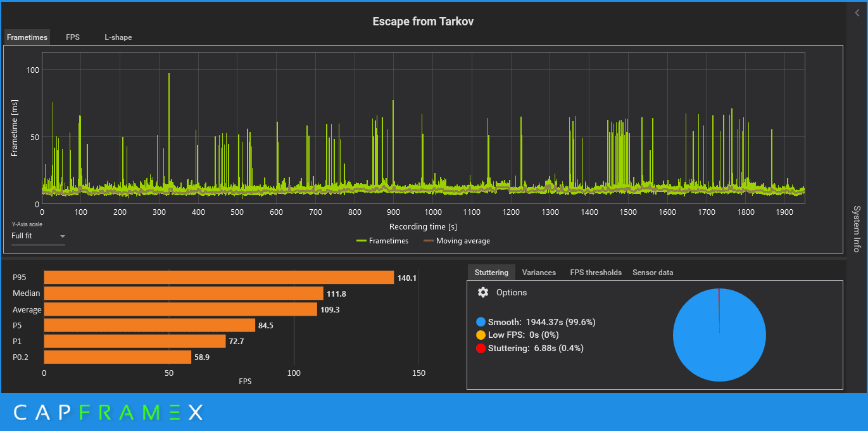Click the P1 bar in FPS chart
This screenshot has height=431, width=868.
(x=135, y=342)
